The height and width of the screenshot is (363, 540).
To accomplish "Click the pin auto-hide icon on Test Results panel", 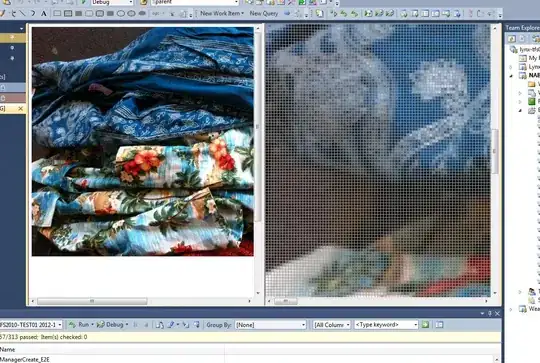I will pos(490,313).
